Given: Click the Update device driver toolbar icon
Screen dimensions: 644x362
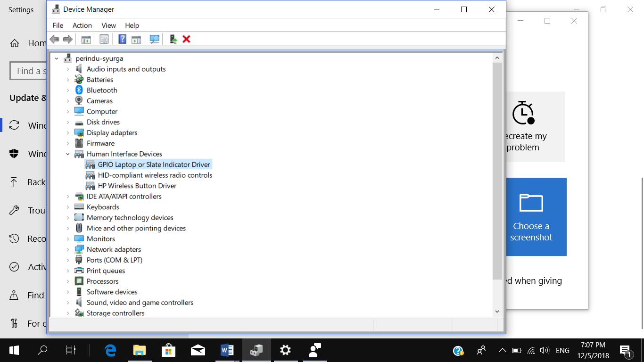Looking at the screenshot, I should point(173,39).
